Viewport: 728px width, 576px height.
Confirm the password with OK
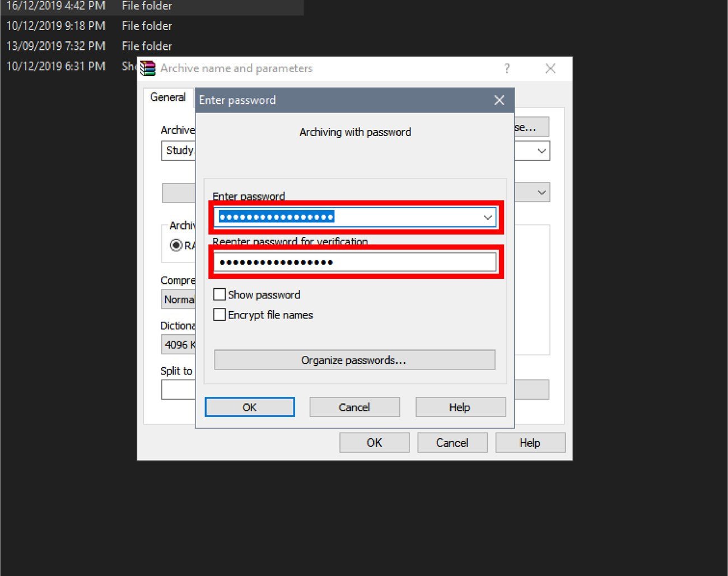(x=250, y=407)
